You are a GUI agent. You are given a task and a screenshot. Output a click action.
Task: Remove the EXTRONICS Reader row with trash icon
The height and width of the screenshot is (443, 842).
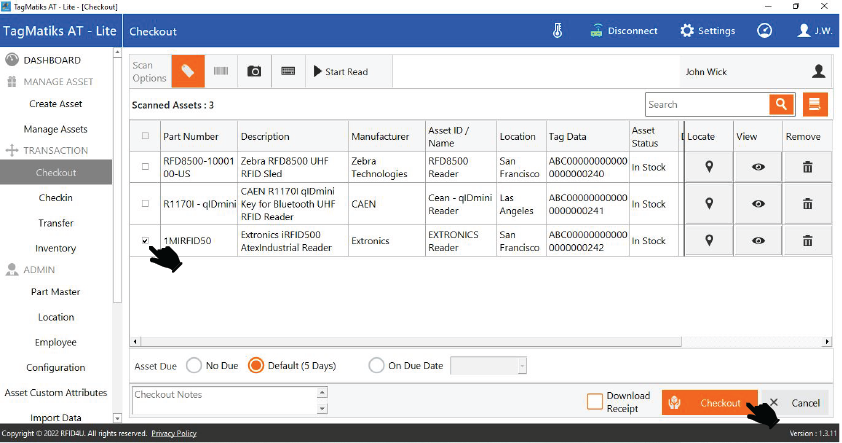click(x=807, y=241)
